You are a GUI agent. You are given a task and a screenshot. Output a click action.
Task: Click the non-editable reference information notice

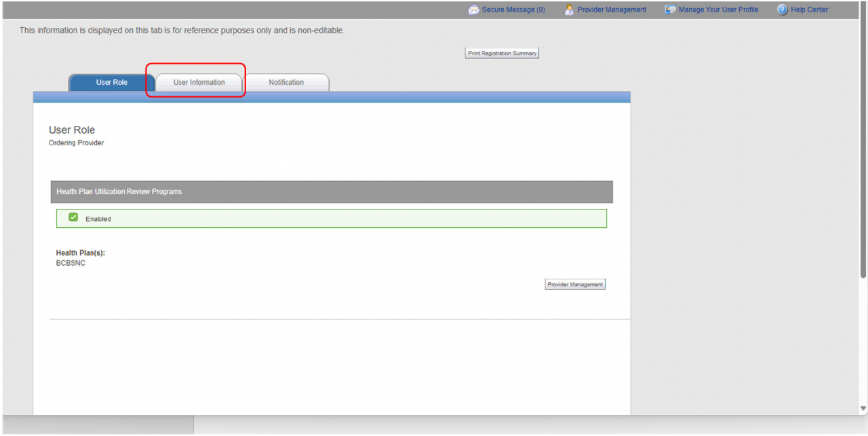click(182, 31)
